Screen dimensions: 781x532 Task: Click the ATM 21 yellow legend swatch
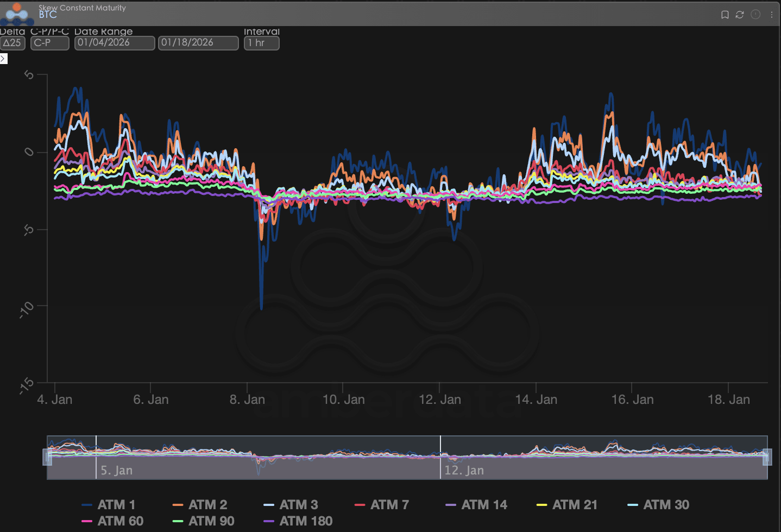[x=541, y=505]
